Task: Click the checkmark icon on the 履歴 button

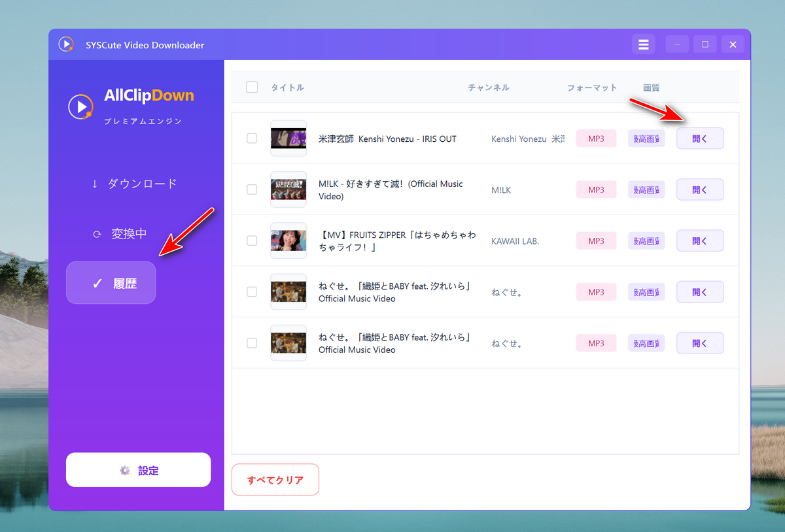Action: point(97,282)
